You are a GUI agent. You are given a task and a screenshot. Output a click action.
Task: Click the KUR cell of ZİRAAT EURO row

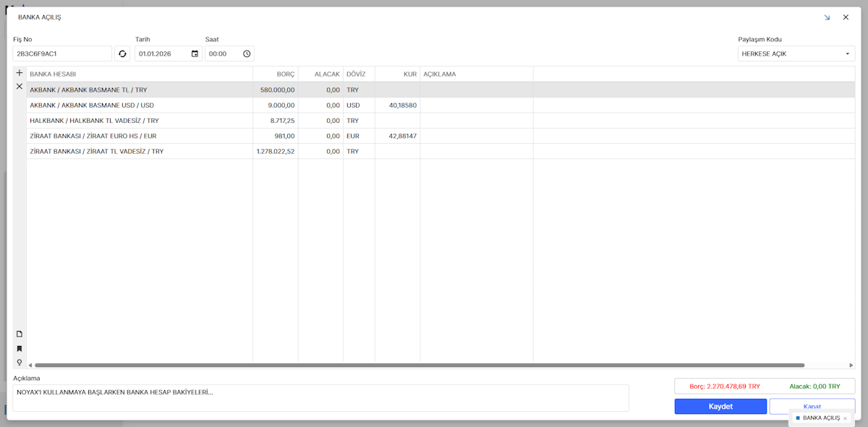397,136
